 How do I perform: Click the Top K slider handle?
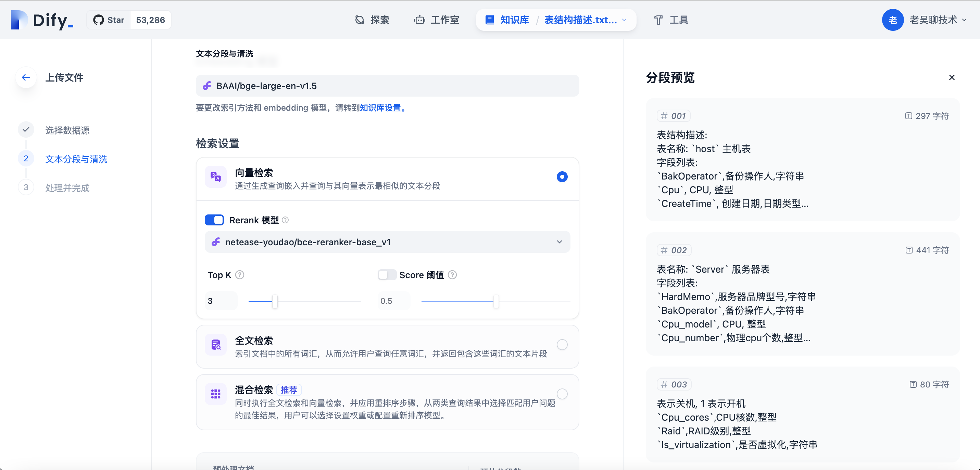point(275,301)
